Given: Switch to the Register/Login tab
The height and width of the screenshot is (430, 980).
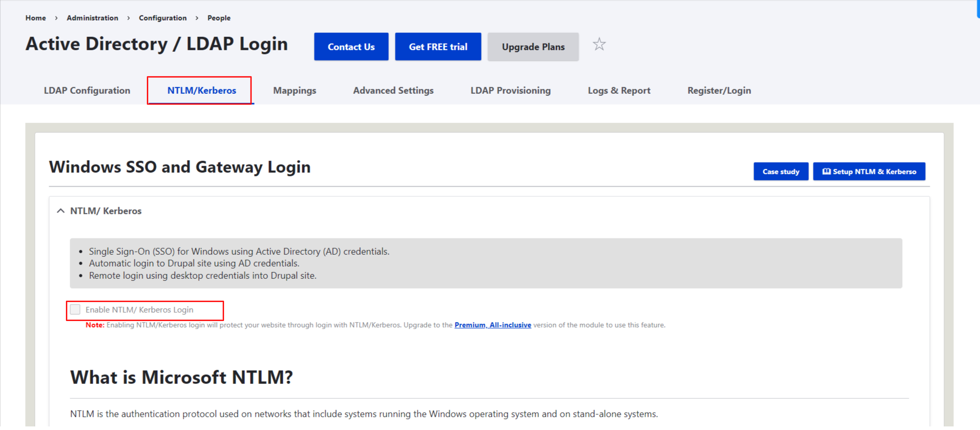Looking at the screenshot, I should pyautogui.click(x=719, y=91).
